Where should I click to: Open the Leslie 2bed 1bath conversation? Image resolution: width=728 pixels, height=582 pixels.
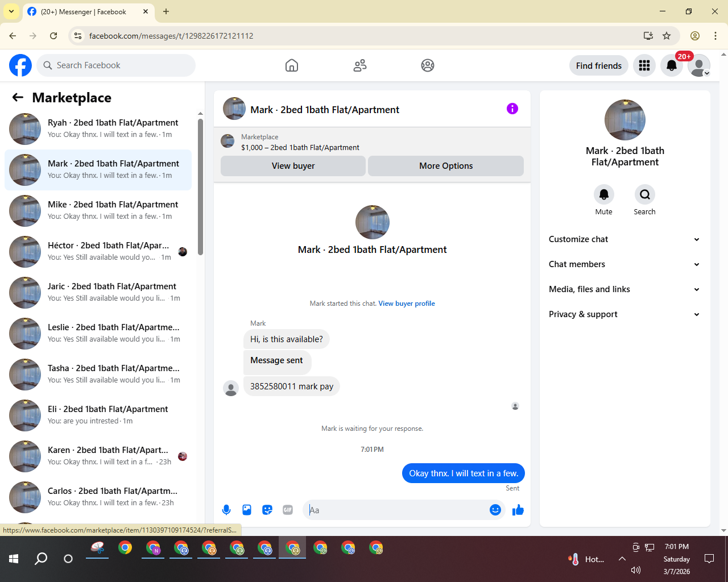pyautogui.click(x=98, y=334)
